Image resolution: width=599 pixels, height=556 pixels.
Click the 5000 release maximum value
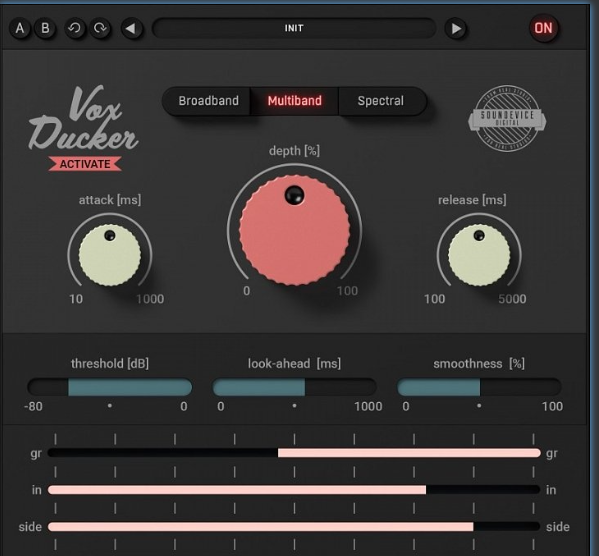tap(512, 299)
